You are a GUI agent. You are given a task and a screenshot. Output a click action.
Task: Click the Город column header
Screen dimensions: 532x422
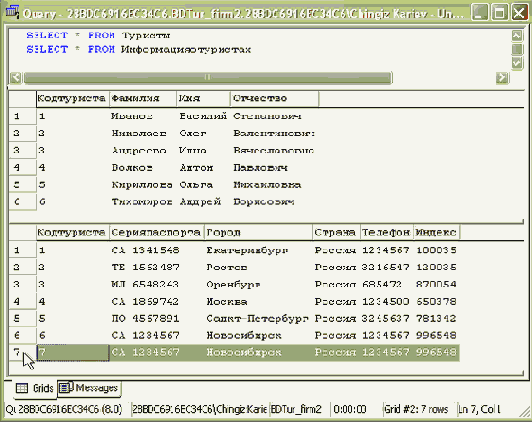click(258, 233)
